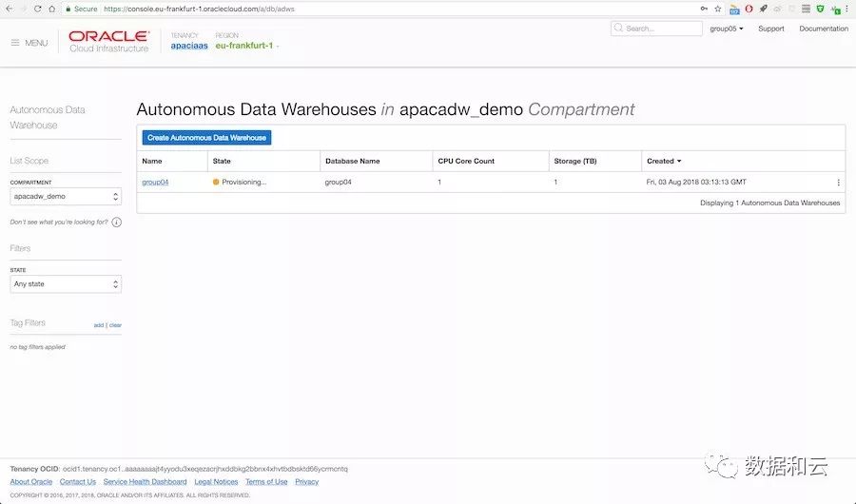Image resolution: width=856 pixels, height=504 pixels.
Task: Click the browser home icon
Action: coord(51,9)
